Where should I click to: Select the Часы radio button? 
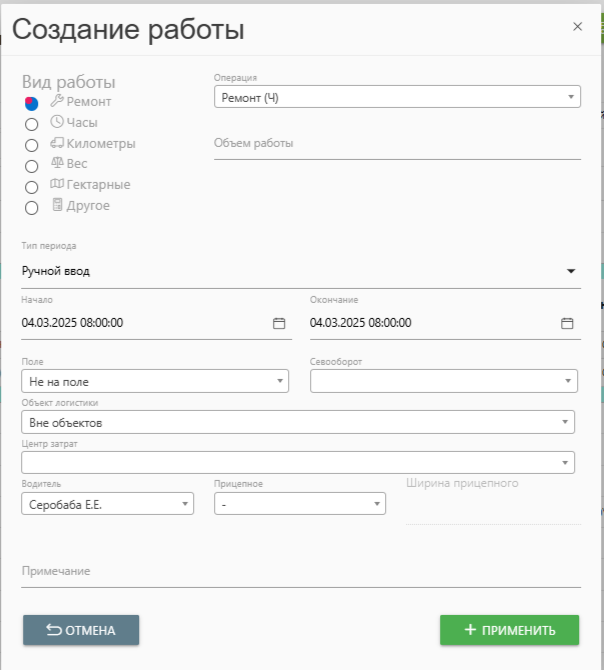[31, 124]
